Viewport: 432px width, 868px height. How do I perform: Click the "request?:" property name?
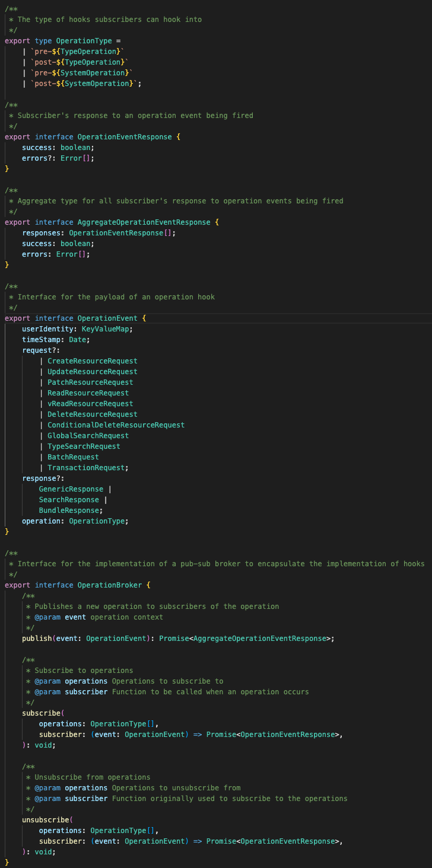coord(42,350)
